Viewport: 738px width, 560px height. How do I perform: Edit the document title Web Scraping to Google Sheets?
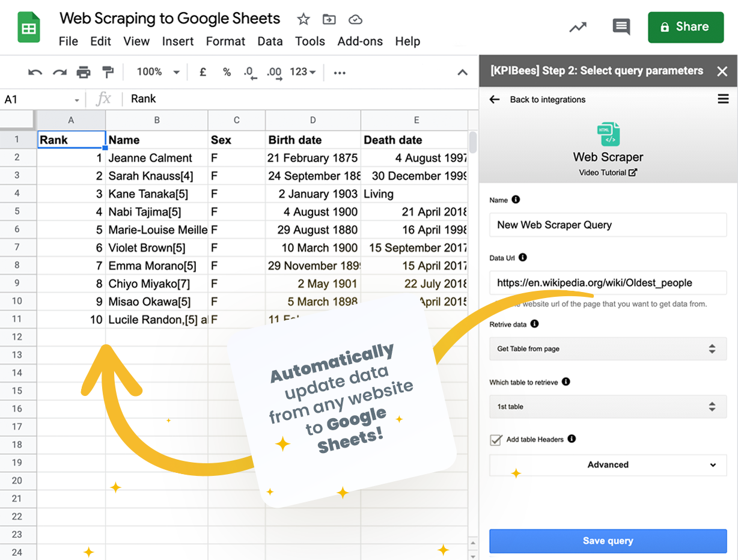pyautogui.click(x=170, y=19)
